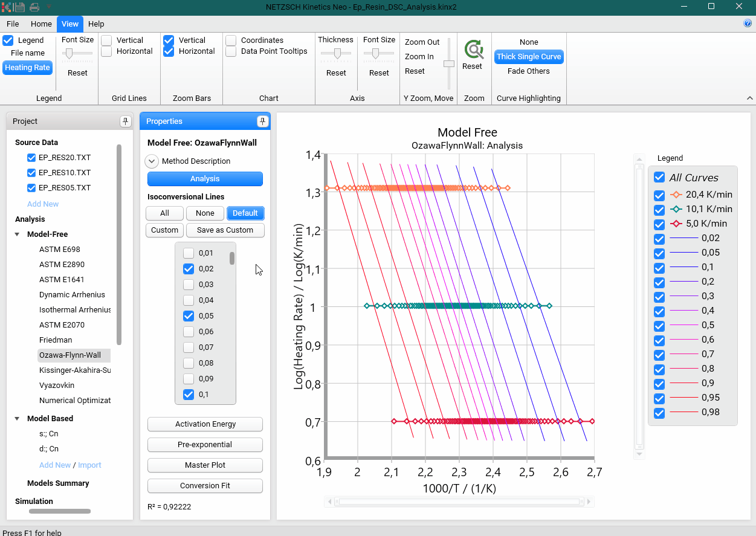Screen dimensions: 756x536
Task: Select Friedman in the analysis tree
Action: 56,340
